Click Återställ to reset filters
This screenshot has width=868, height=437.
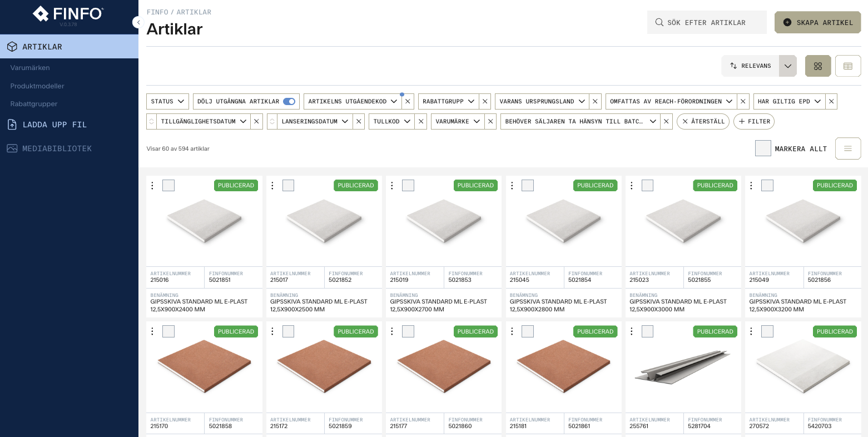(703, 121)
